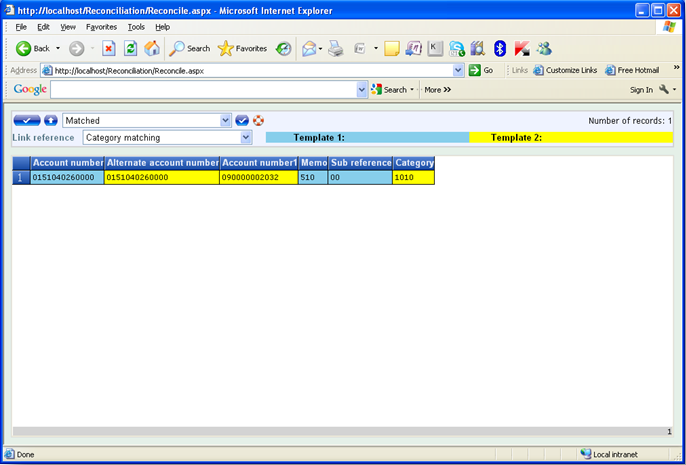
Task: Expand the address bar URL dropdown
Action: coord(459,70)
